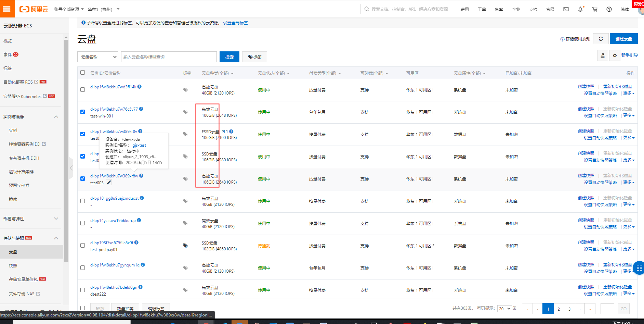Viewport: 644px width, 324px height.
Task: Click tag icon in dtest222 row
Action: (x=185, y=290)
